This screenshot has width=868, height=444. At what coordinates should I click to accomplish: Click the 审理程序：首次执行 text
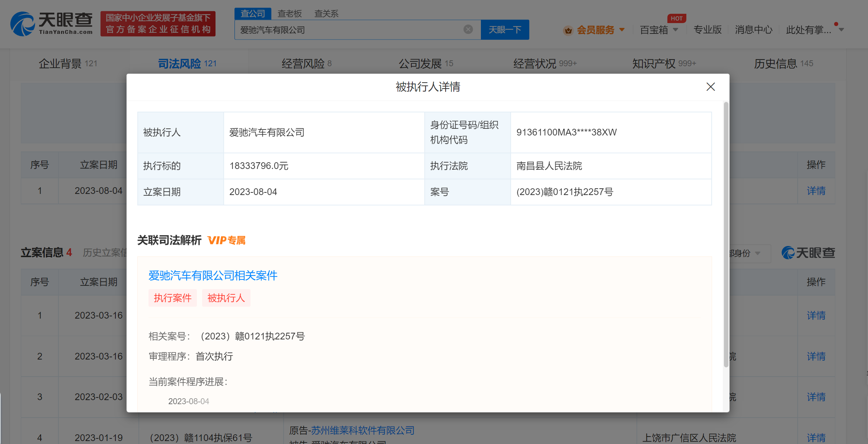click(x=191, y=357)
